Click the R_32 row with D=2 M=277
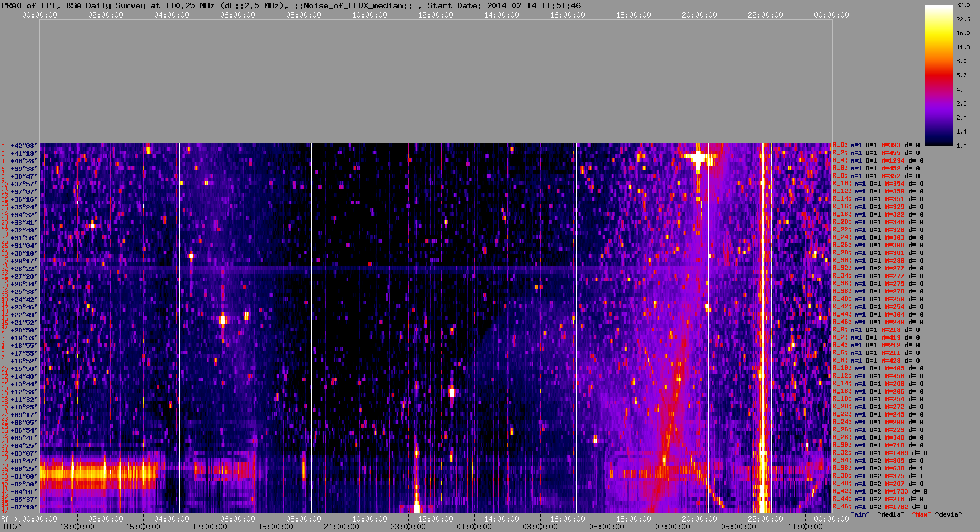Image resolution: width=980 pixels, height=532 pixels. point(878,269)
